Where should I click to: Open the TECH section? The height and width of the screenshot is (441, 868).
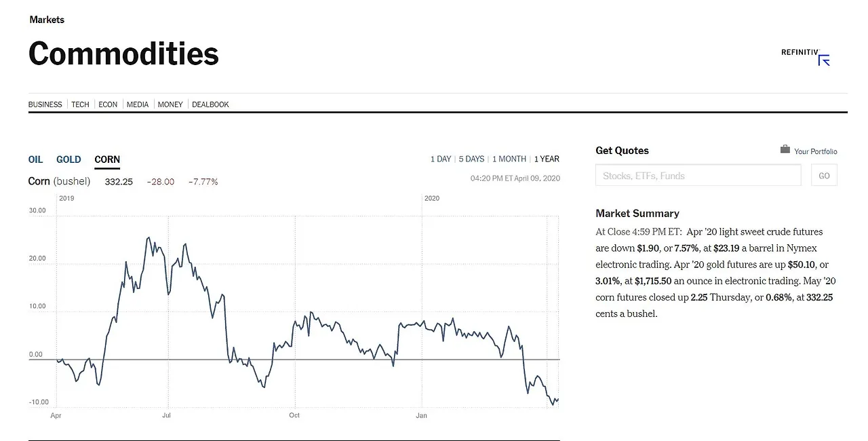(x=80, y=104)
